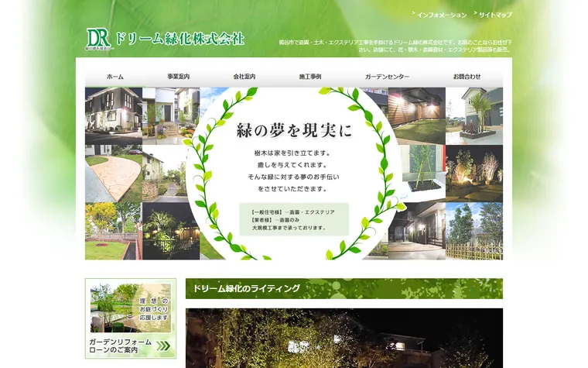This screenshot has height=368, width=588.
Task: Click the 一般住宅様 造園・エクステリア notice box
Action: (x=294, y=220)
